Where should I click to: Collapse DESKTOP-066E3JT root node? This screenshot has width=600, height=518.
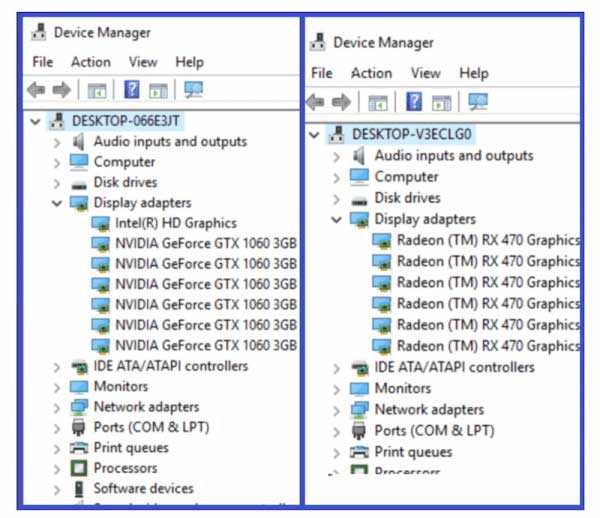[35, 122]
